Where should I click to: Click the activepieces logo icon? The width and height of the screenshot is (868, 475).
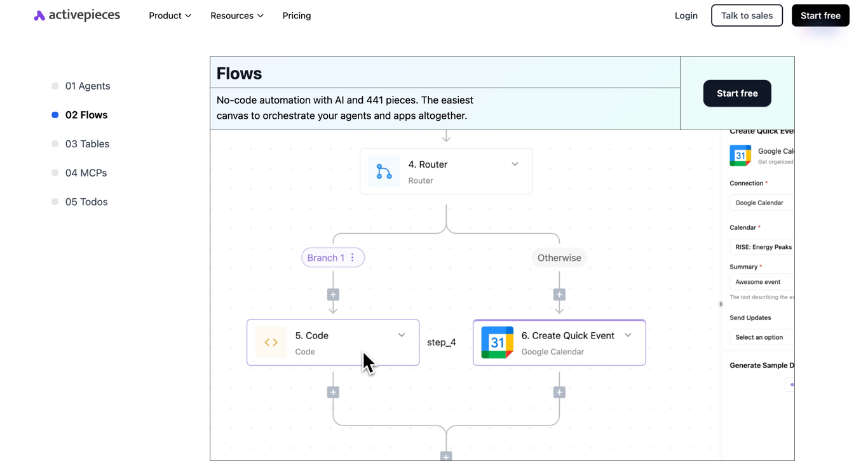[39, 16]
